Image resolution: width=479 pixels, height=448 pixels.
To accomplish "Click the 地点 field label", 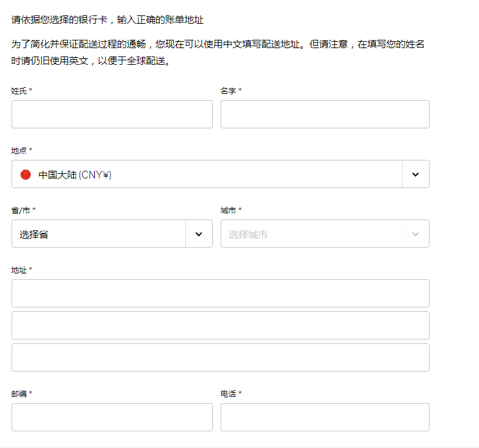I will [x=19, y=151].
